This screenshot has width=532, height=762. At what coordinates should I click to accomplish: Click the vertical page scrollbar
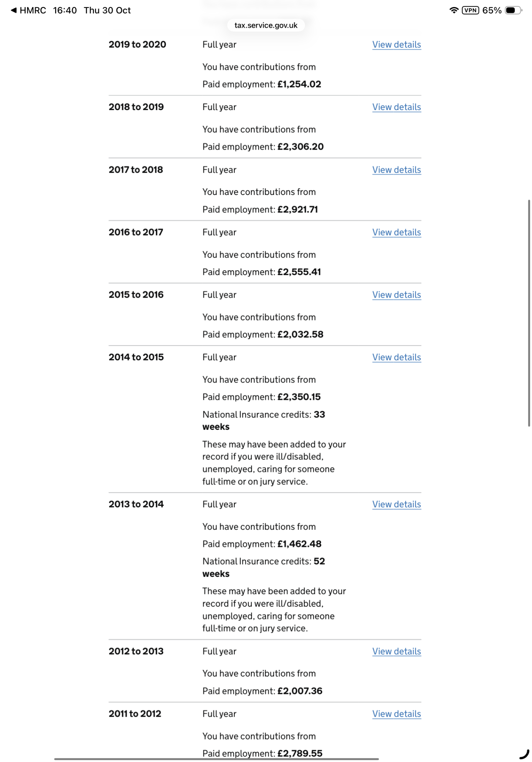(529, 313)
